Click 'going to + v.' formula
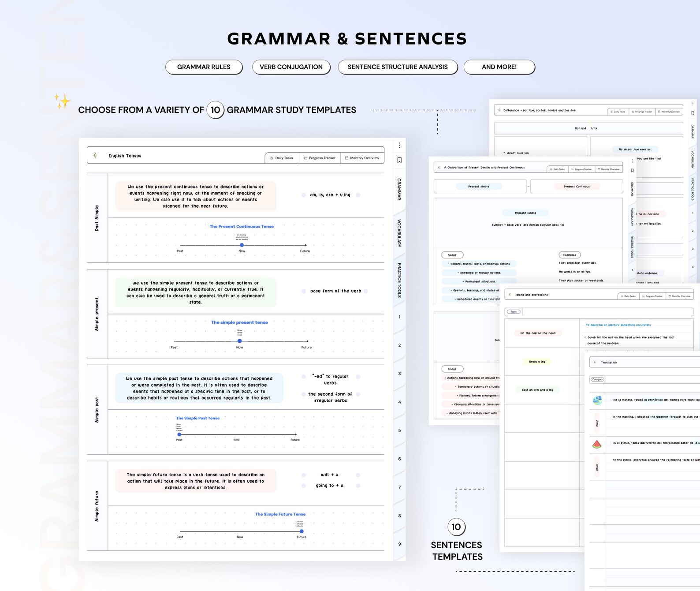The height and width of the screenshot is (591, 700). point(330,486)
